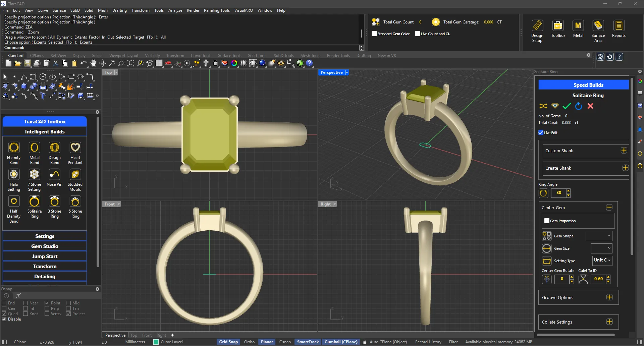Open the Perspective viewport dropdown
Viewport: 644px width, 346px height.
point(347,72)
